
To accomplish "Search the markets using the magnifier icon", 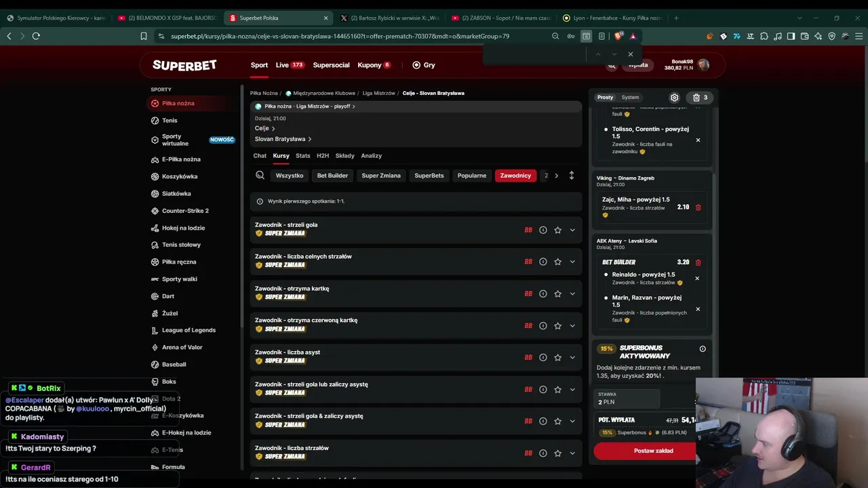I will [260, 176].
